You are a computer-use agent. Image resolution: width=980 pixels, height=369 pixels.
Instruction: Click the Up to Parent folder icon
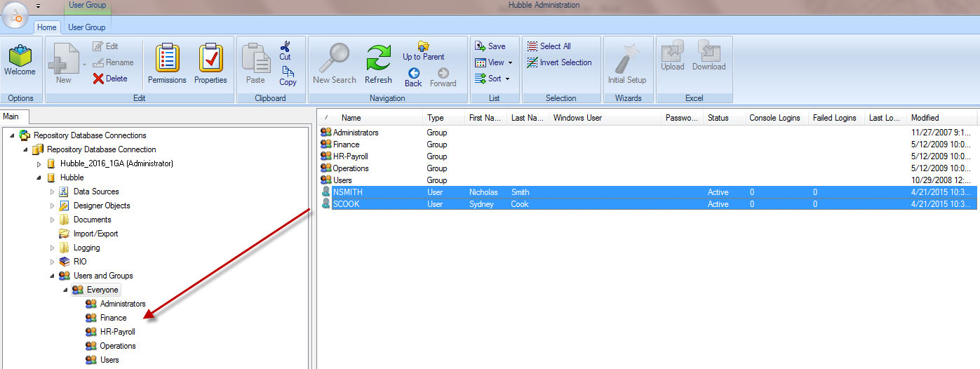[x=423, y=46]
